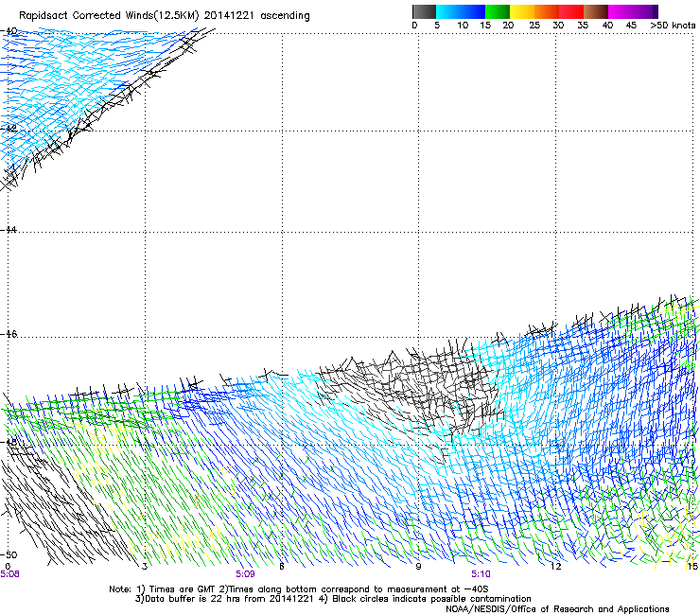Click the '20141221 ascending' date in the title
This screenshot has height=615, width=700.
(x=256, y=16)
